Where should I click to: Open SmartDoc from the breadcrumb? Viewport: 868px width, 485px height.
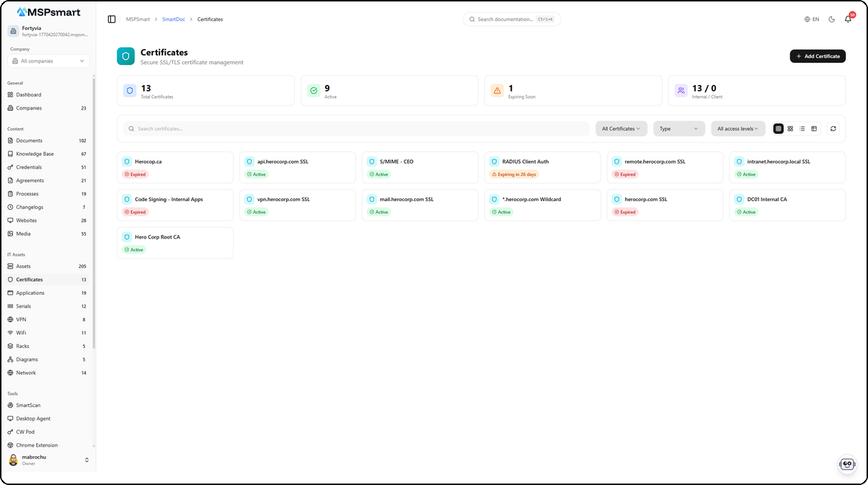coord(173,19)
